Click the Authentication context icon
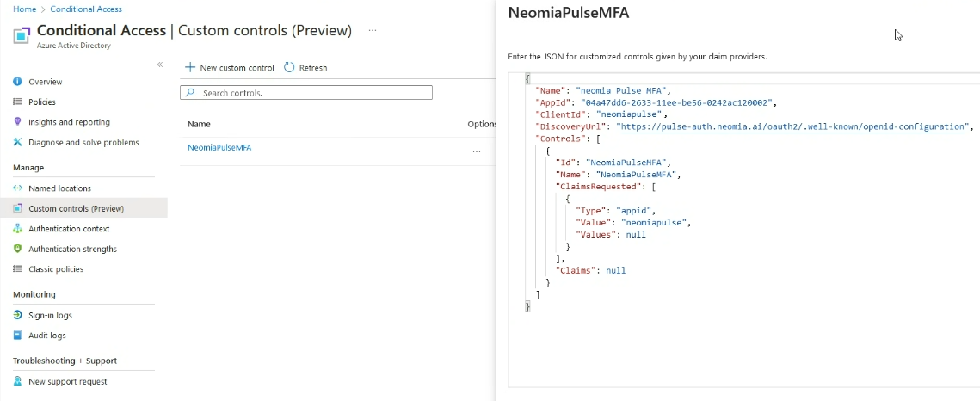This screenshot has width=980, height=401. [x=17, y=229]
